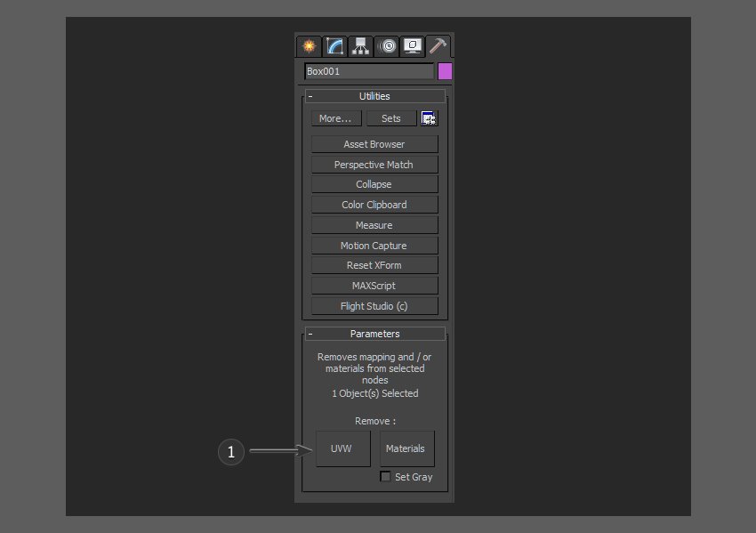Viewport: 756px width, 533px height.
Task: Click the Sets button
Action: click(x=391, y=118)
